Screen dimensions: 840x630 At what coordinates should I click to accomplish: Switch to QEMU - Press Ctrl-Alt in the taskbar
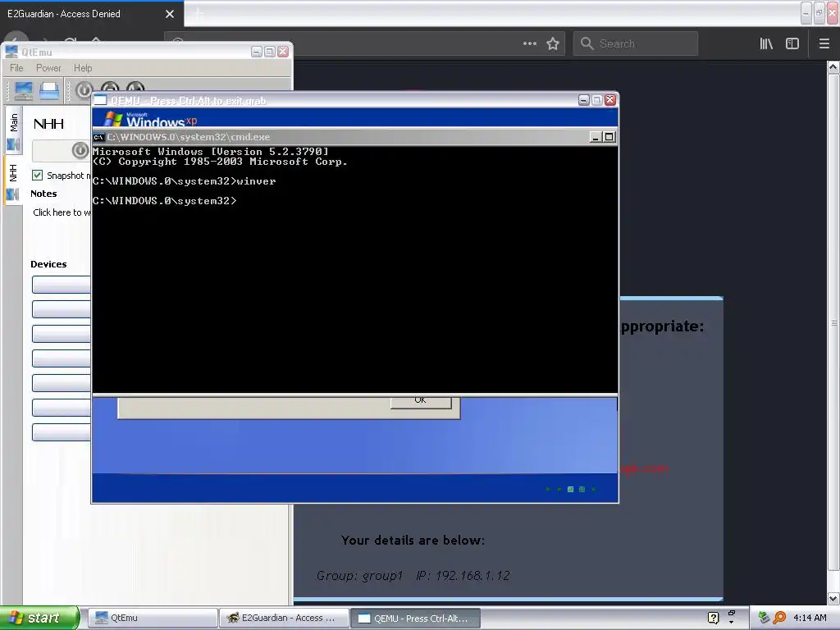coord(415,618)
